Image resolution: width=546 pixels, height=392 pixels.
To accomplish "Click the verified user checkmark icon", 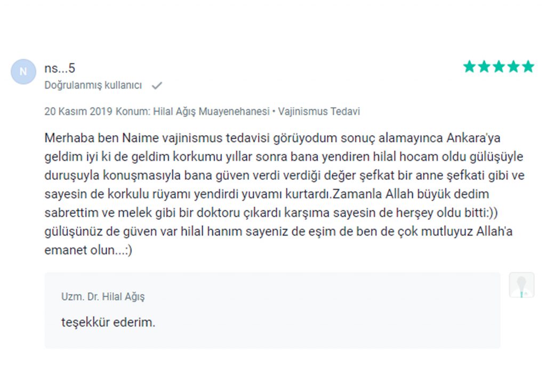I will [157, 85].
